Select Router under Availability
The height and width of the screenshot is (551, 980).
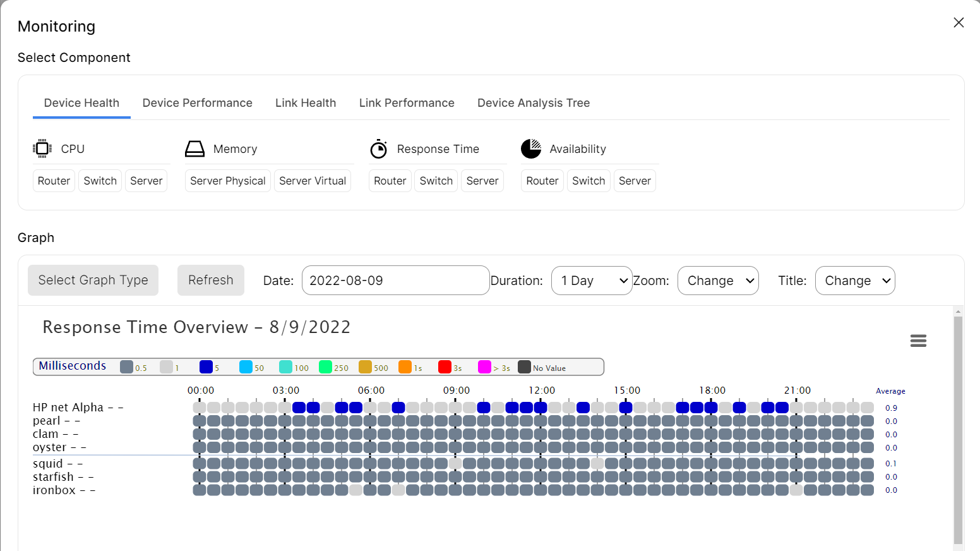[542, 181]
